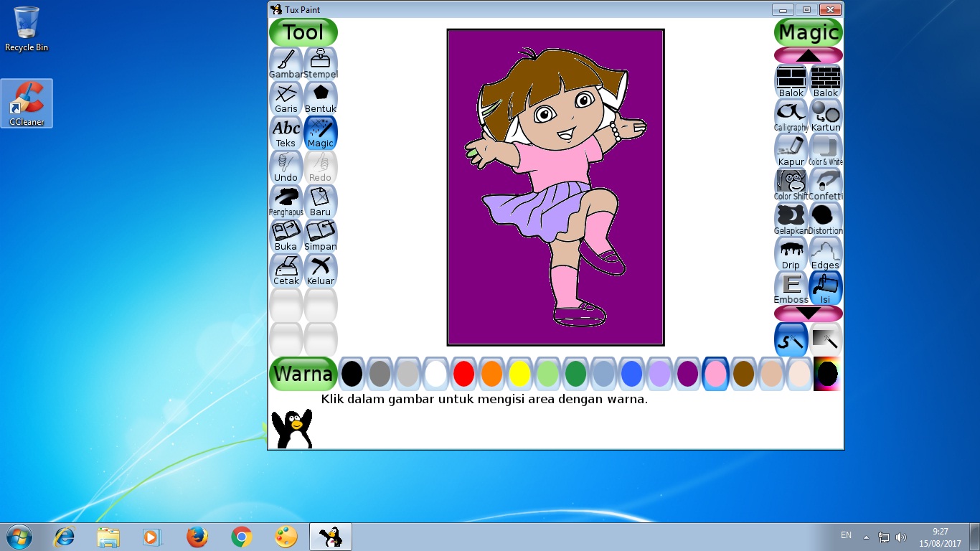Pick the black color swatch
The image size is (980, 551).
pyautogui.click(x=352, y=374)
